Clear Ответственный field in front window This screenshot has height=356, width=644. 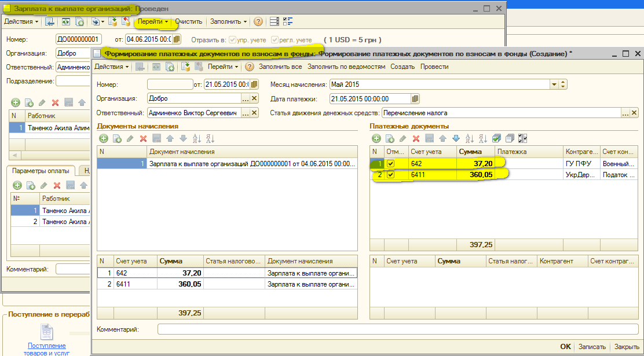(254, 113)
